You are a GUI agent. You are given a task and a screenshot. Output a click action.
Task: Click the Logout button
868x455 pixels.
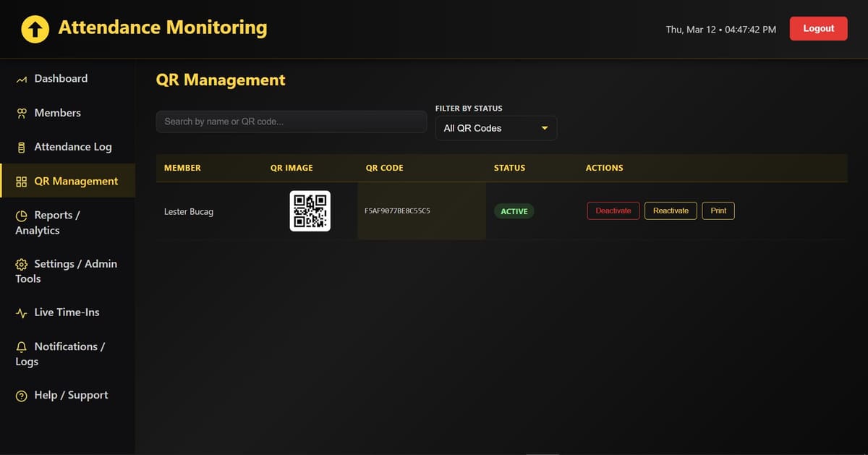(x=818, y=29)
